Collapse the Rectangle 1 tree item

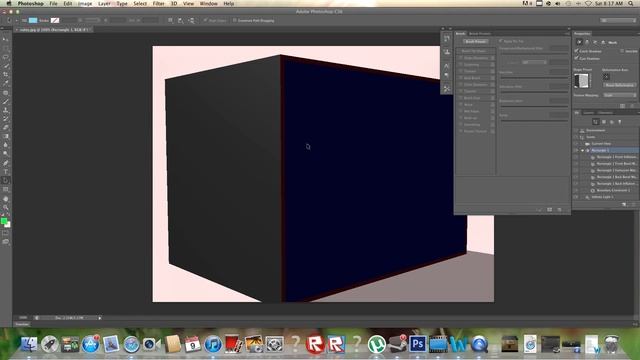pos(582,150)
